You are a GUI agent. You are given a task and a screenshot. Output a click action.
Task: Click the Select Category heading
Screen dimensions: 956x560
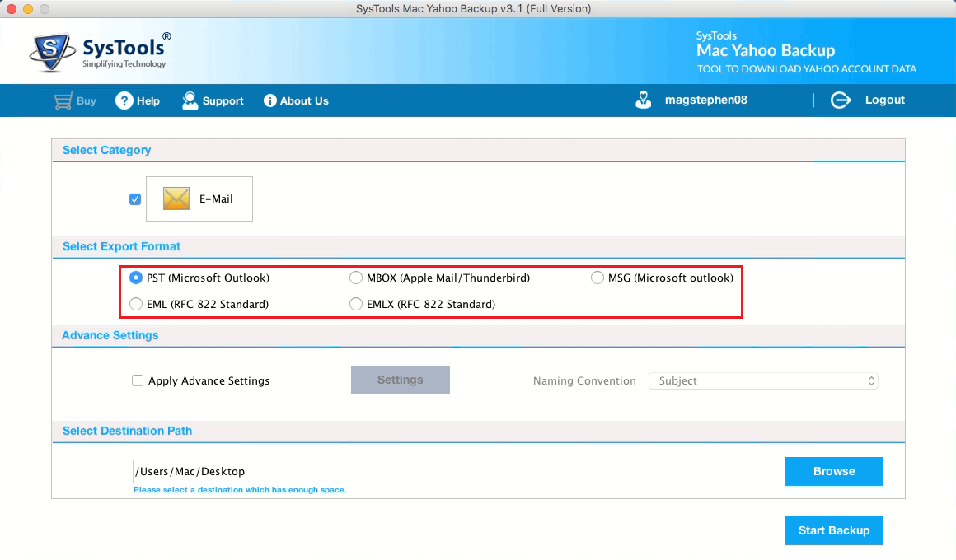coord(106,151)
